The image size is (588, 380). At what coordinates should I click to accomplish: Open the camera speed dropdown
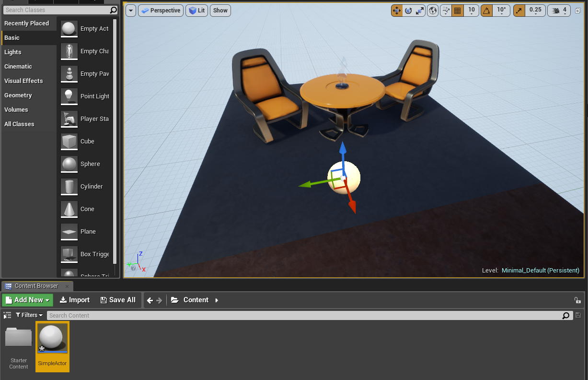559,11
